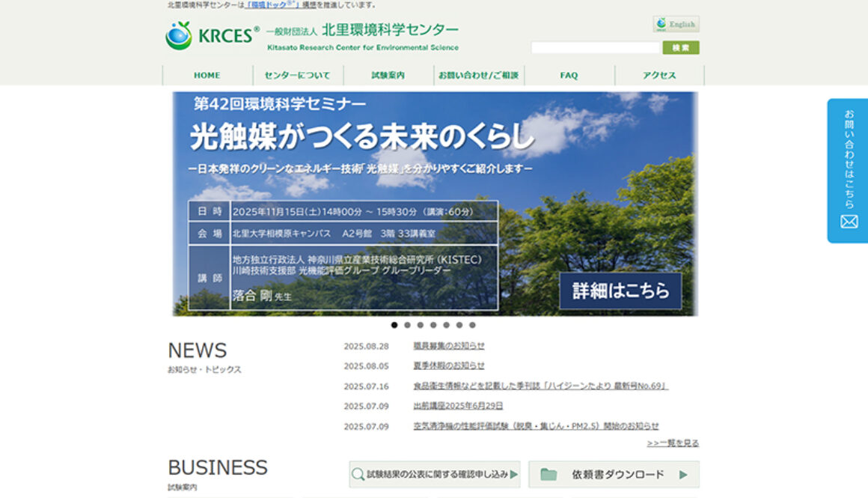Go to the 試験案内 navigation item
Viewport: 868px width, 498px height.
[388, 76]
